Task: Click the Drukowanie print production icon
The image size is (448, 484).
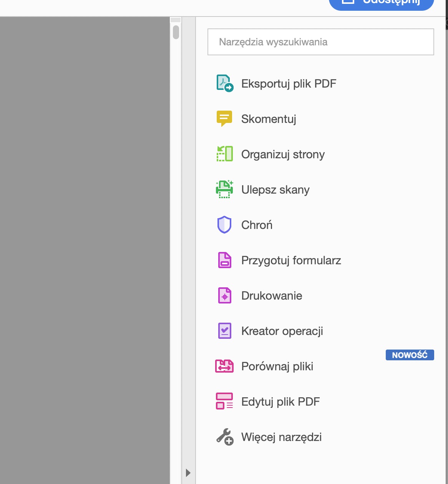Action: tap(225, 295)
